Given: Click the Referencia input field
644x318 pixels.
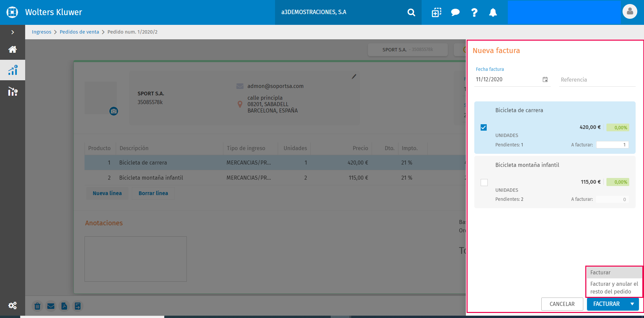Looking at the screenshot, I should pyautogui.click(x=597, y=80).
